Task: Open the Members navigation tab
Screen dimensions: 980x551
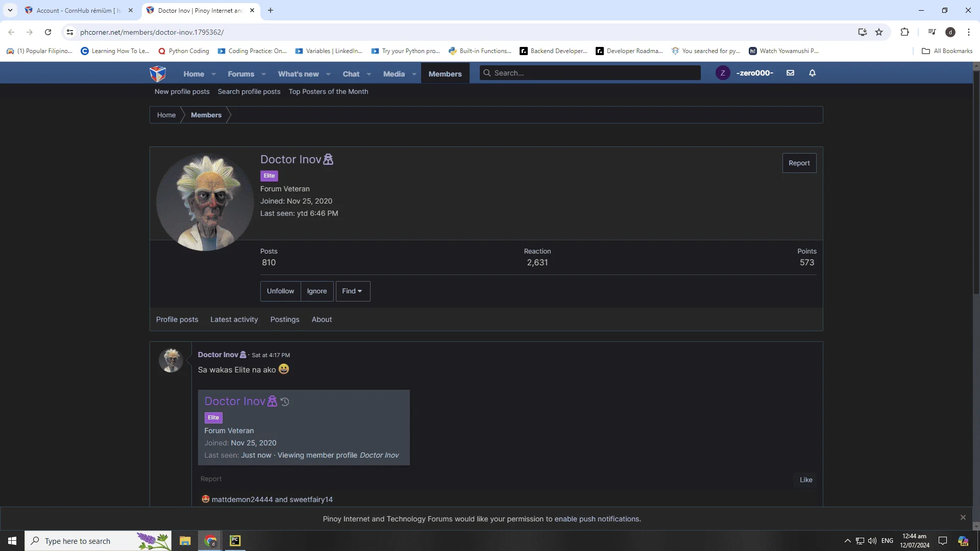Action: 445,74
